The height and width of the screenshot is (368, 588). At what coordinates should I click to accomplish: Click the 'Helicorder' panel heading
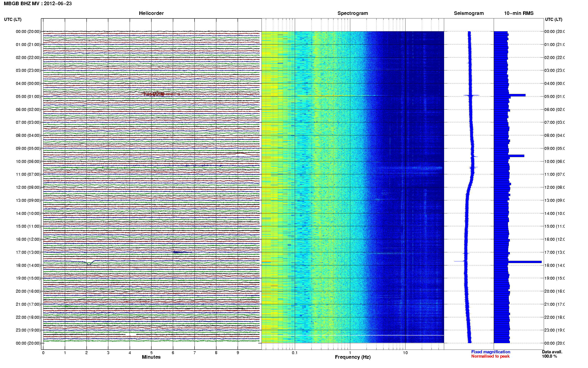pyautogui.click(x=151, y=13)
